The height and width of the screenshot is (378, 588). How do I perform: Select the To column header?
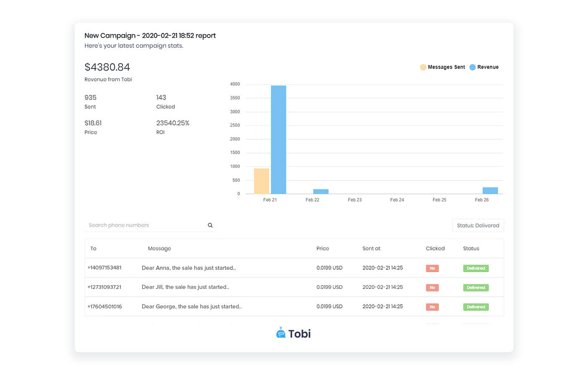[93, 249]
